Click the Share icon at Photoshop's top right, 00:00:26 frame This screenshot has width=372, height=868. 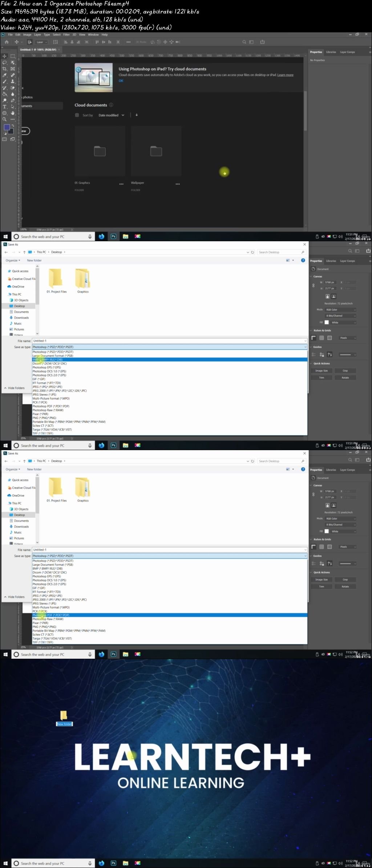(x=262, y=42)
